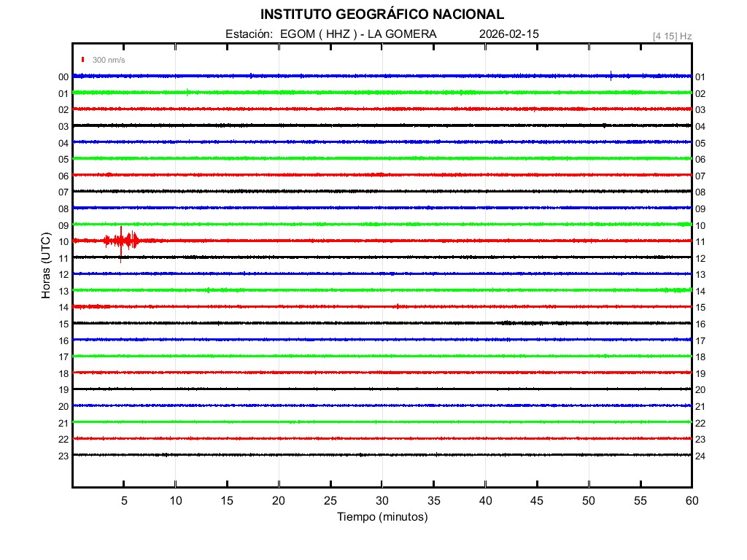
Task: Click the 5 minute tick label
Action: tap(124, 500)
